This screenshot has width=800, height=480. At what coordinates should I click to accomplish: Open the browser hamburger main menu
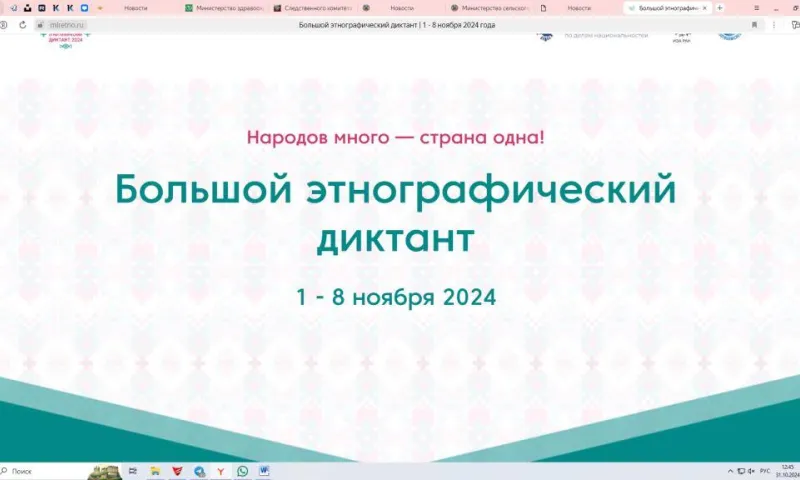point(757,8)
